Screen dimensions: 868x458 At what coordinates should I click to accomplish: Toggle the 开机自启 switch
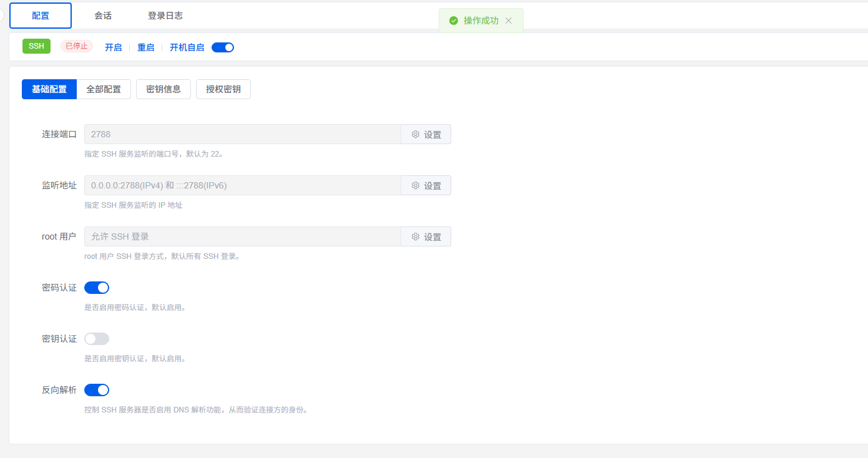pyautogui.click(x=223, y=47)
